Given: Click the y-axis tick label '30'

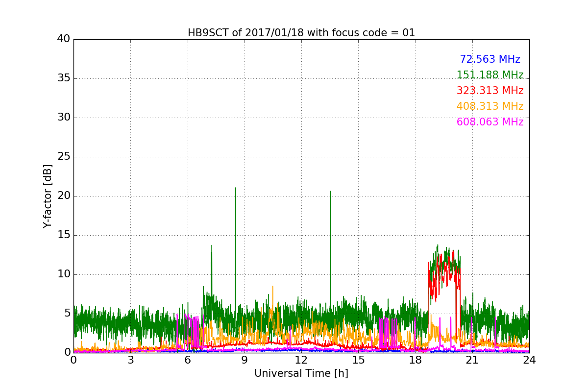Looking at the screenshot, I should coord(64,118).
